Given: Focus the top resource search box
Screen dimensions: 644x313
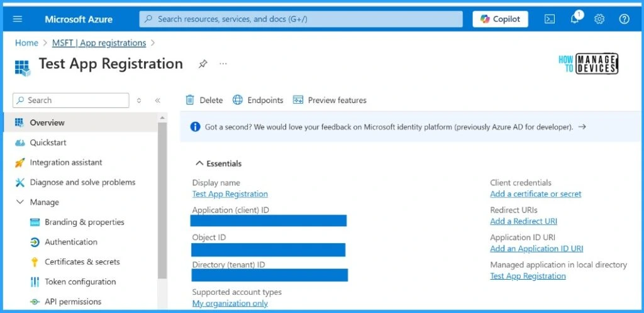Looking at the screenshot, I should (301, 19).
